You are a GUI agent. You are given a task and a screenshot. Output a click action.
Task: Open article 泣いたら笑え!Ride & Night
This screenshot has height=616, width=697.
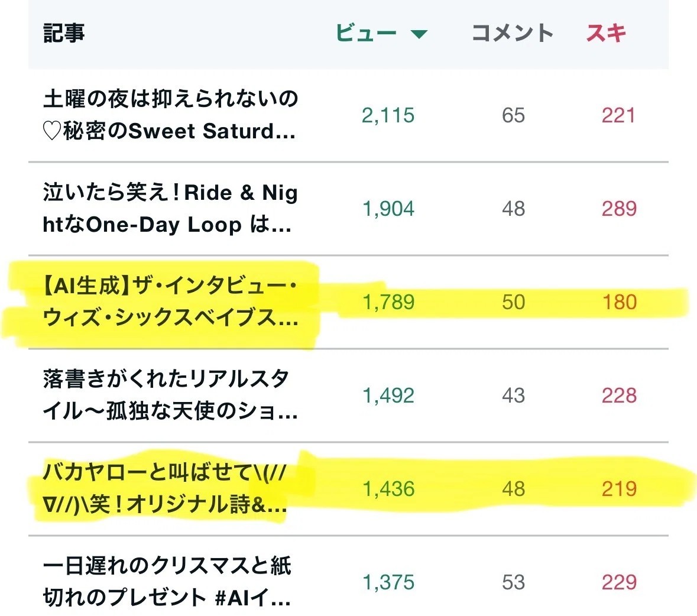coord(170,209)
